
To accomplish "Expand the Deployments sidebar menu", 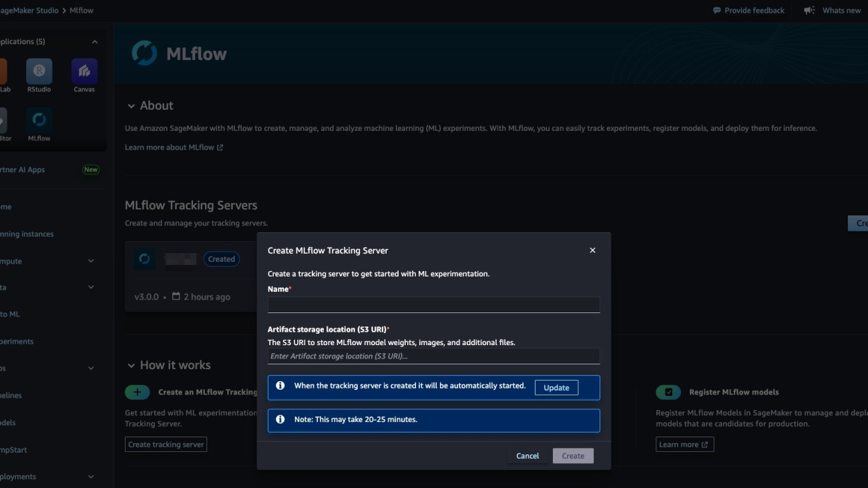I will (91, 477).
